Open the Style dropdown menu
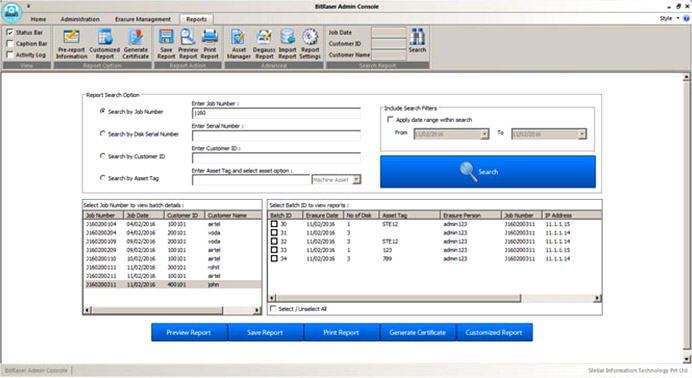 point(669,19)
